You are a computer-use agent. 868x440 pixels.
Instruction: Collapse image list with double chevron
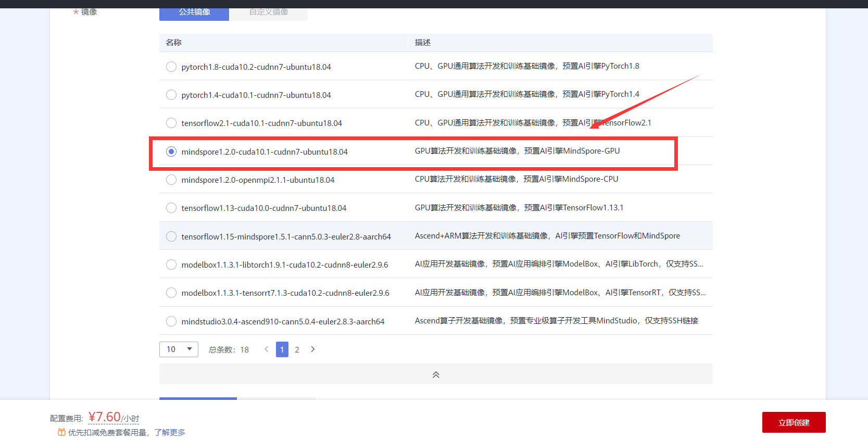(x=436, y=374)
